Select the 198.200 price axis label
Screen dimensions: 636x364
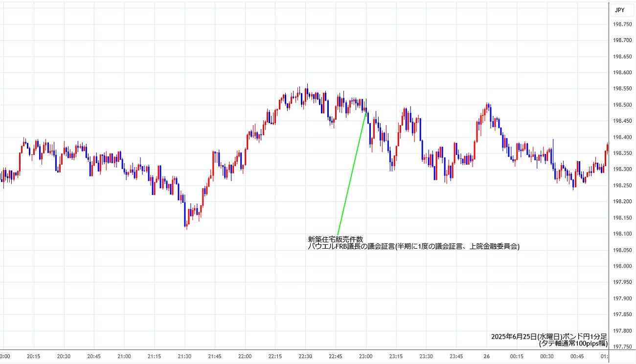coord(622,202)
